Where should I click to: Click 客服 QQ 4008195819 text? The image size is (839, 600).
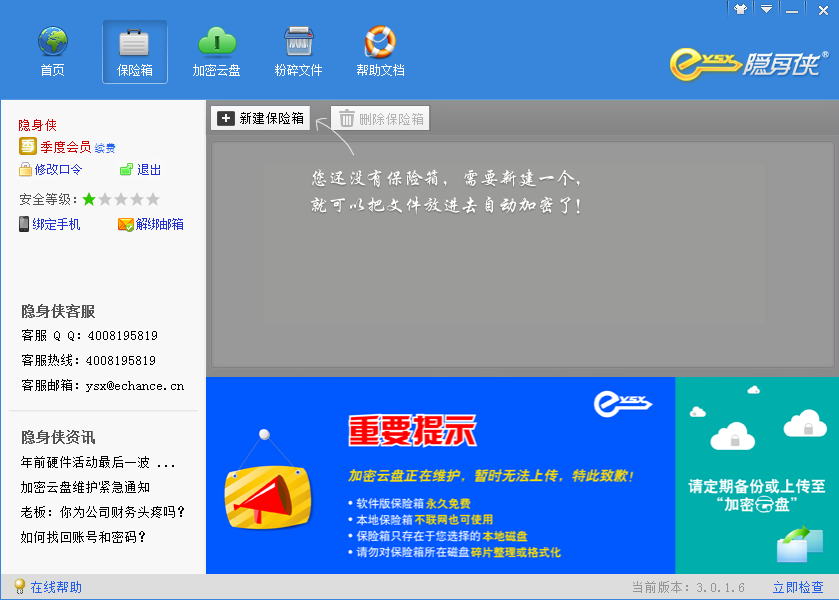point(89,336)
